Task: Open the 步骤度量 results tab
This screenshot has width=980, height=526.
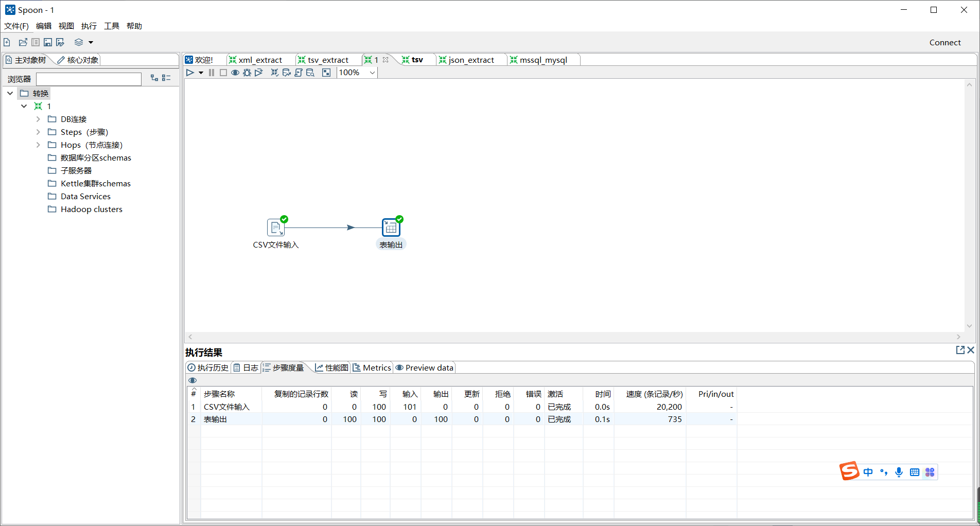Action: click(284, 368)
